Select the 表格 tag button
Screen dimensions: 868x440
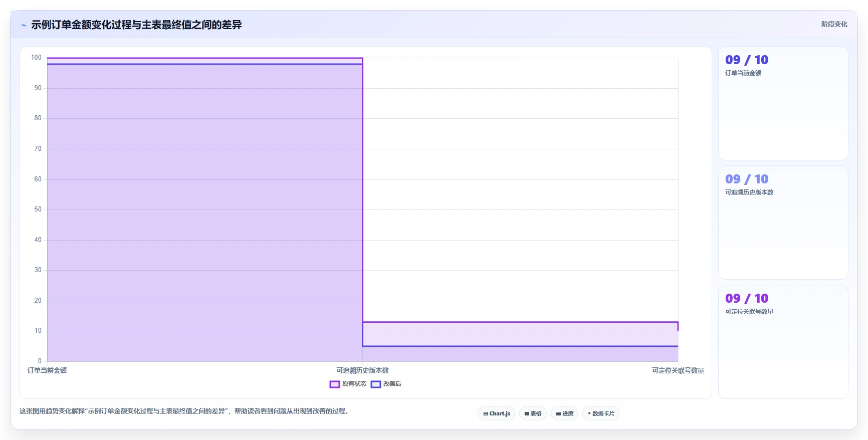(533, 413)
